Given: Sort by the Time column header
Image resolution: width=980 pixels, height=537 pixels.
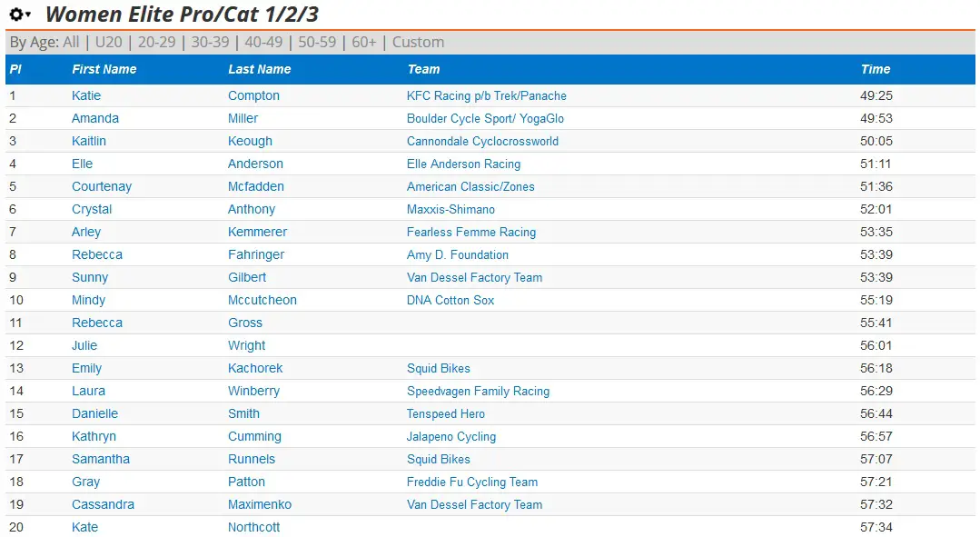Looking at the screenshot, I should [875, 69].
